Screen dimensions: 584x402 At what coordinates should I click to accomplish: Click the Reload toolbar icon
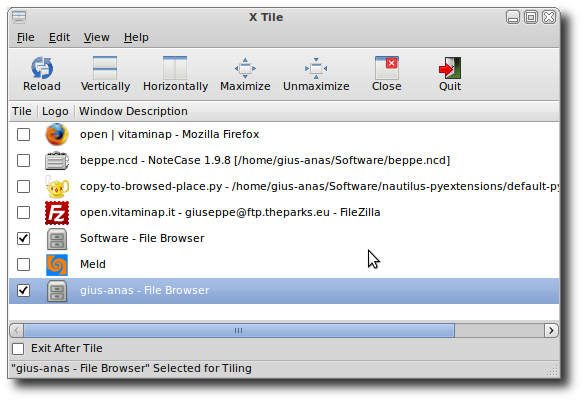click(42, 68)
